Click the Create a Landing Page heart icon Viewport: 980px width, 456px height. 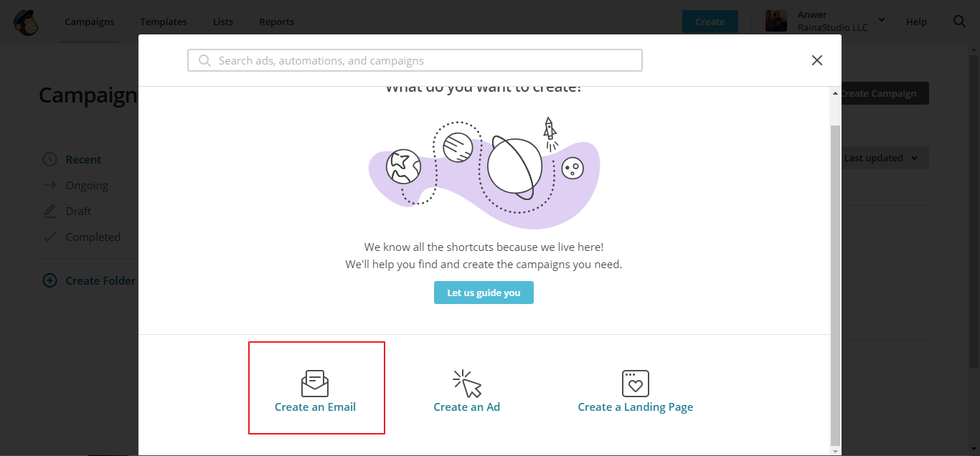(635, 384)
